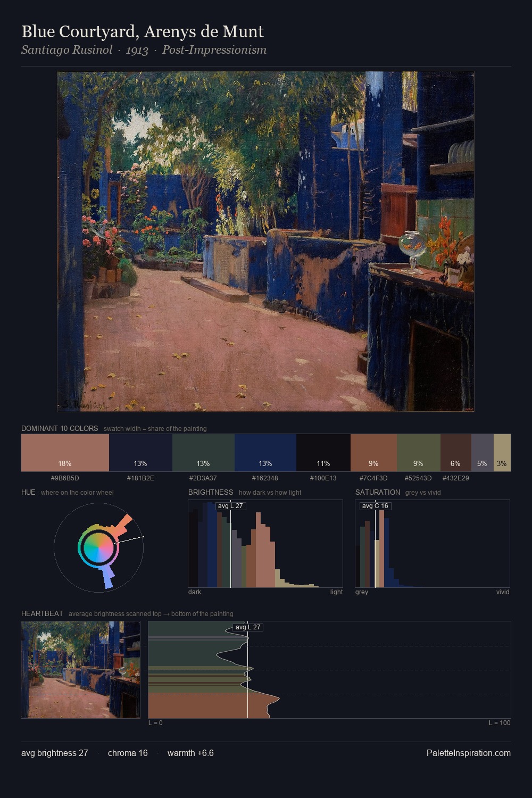Click the 'vivid' axis label under saturation
This screenshot has width=532, height=798.
(x=503, y=592)
